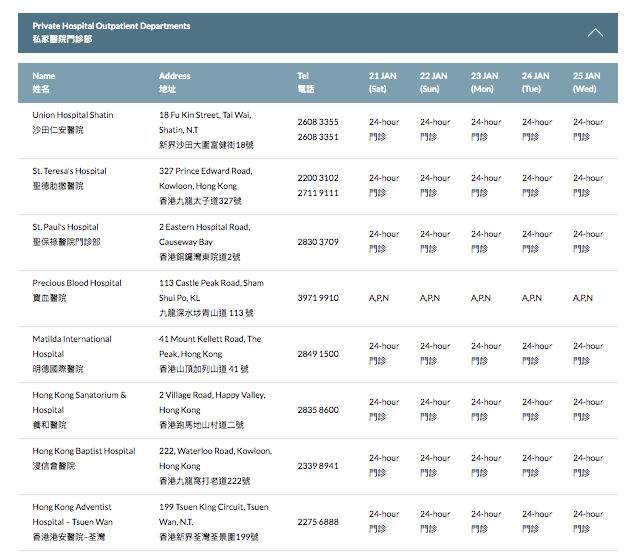Click the Address column header
Image resolution: width=644 pixels, height=553 pixels.
point(174,82)
